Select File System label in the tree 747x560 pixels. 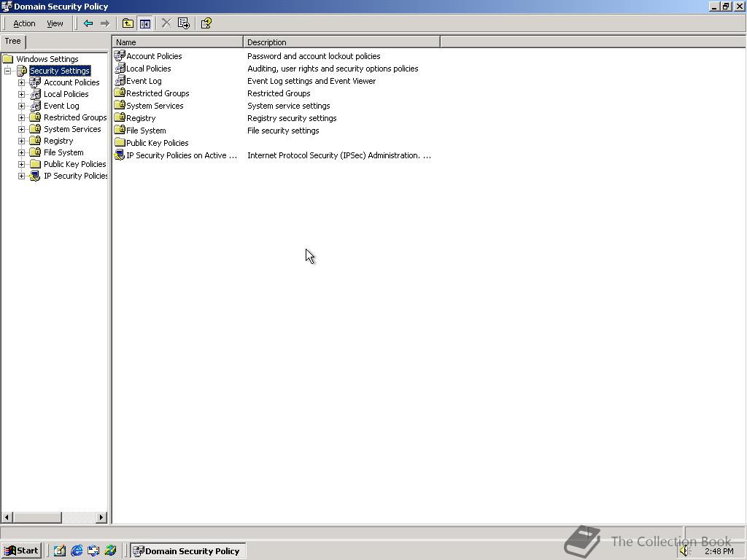tap(63, 152)
